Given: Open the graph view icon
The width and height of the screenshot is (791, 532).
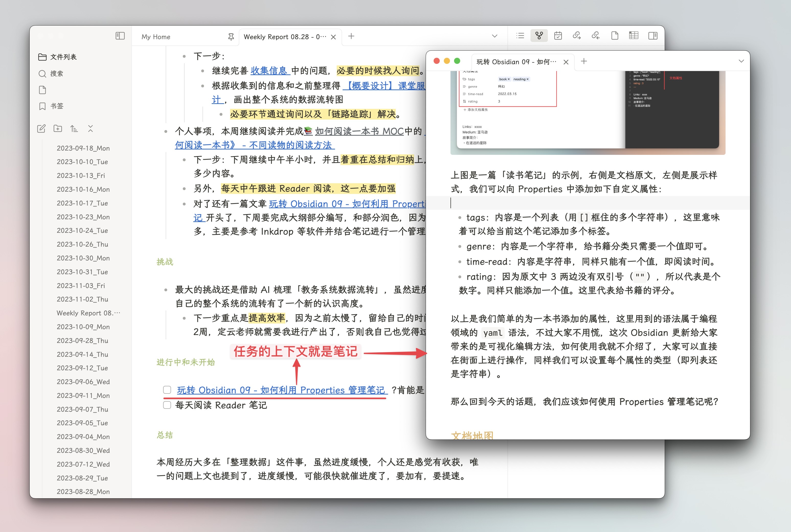Looking at the screenshot, I should pos(539,36).
